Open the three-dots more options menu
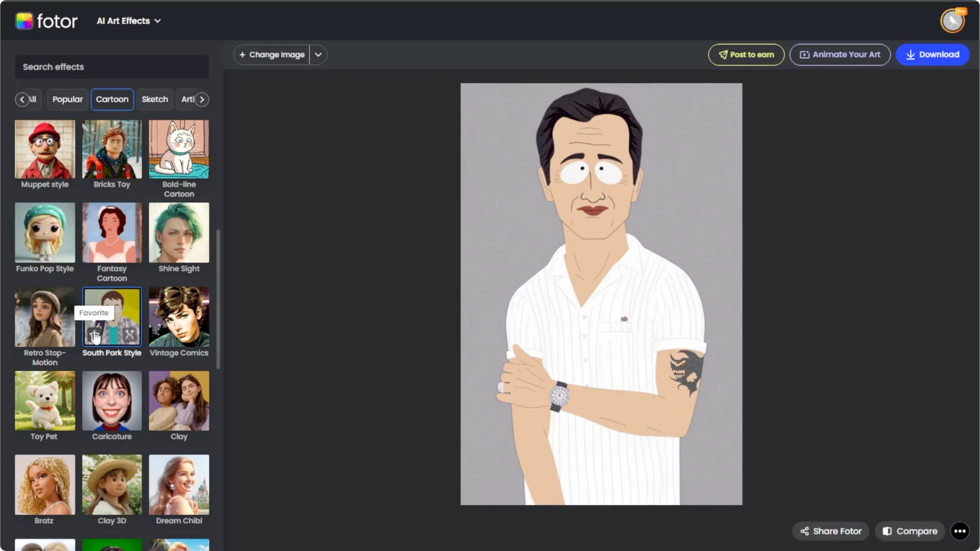 tap(959, 531)
